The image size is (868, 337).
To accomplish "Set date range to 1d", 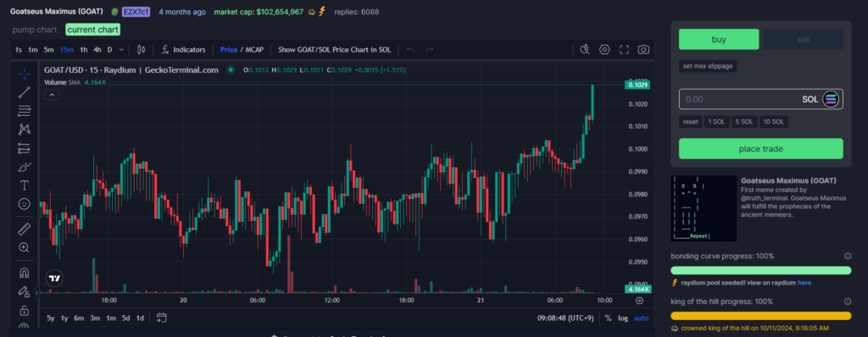I will (x=140, y=318).
